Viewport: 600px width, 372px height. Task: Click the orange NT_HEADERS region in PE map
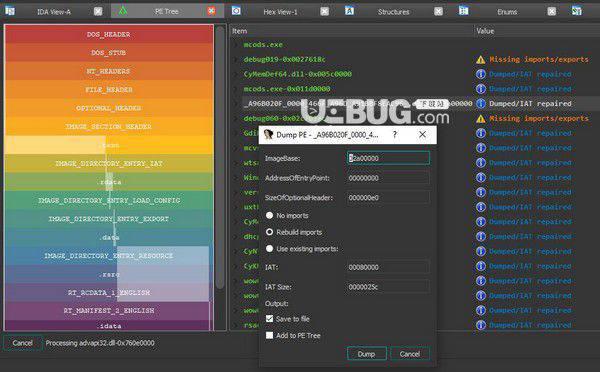pyautogui.click(x=109, y=71)
